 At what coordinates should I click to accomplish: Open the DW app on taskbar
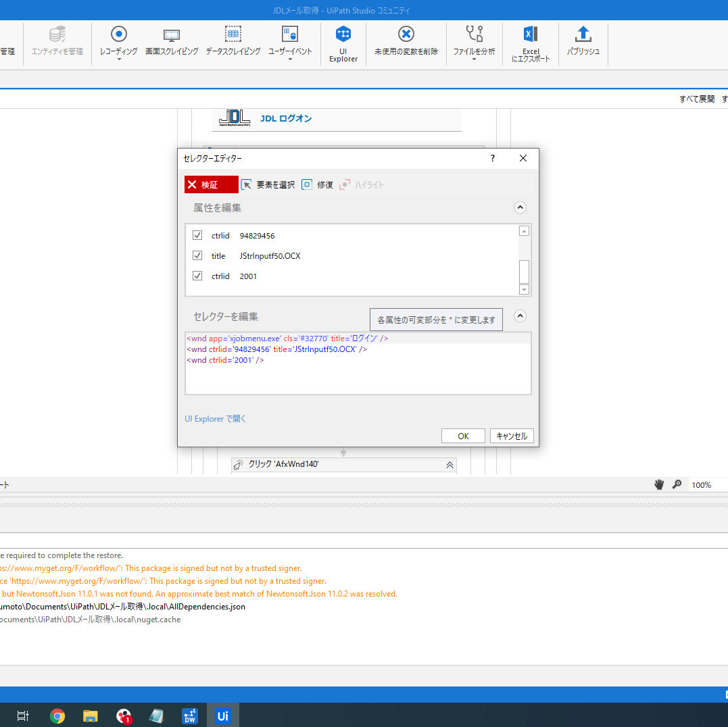pos(189,716)
